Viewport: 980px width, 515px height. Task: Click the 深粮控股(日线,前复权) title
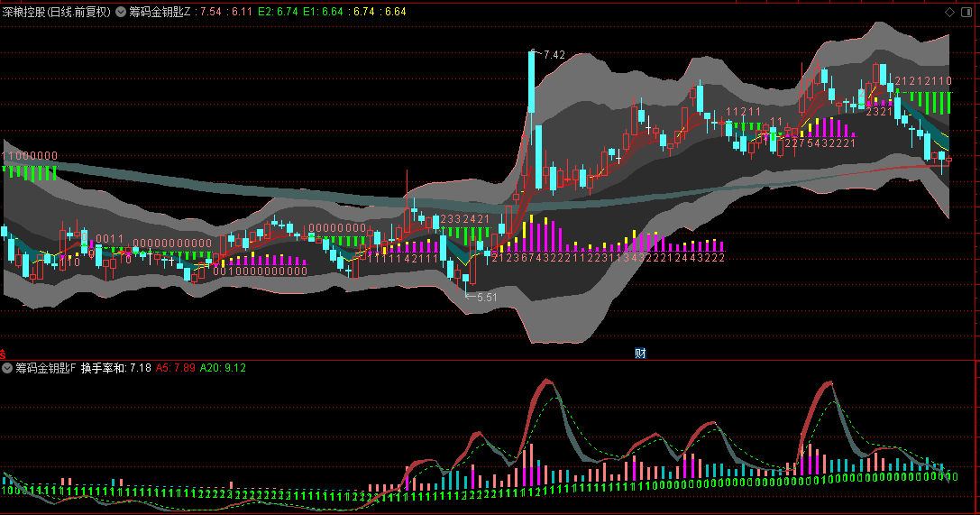56,12
